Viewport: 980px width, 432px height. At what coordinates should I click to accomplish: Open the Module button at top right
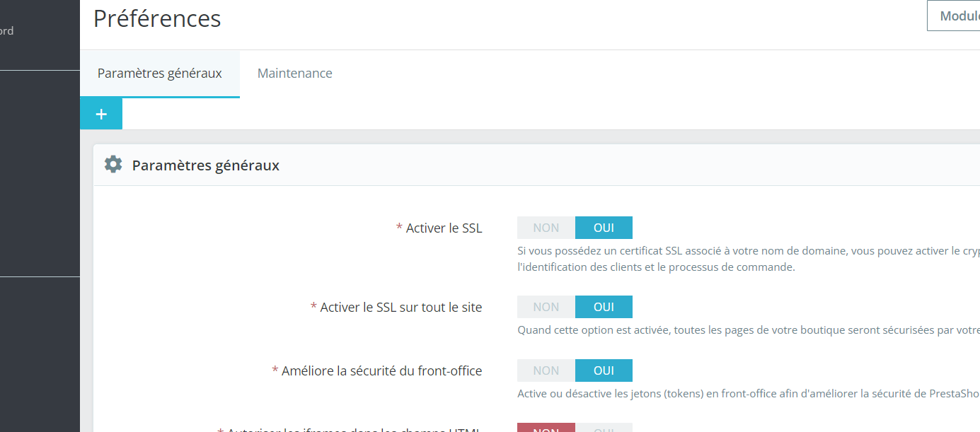[x=954, y=16]
